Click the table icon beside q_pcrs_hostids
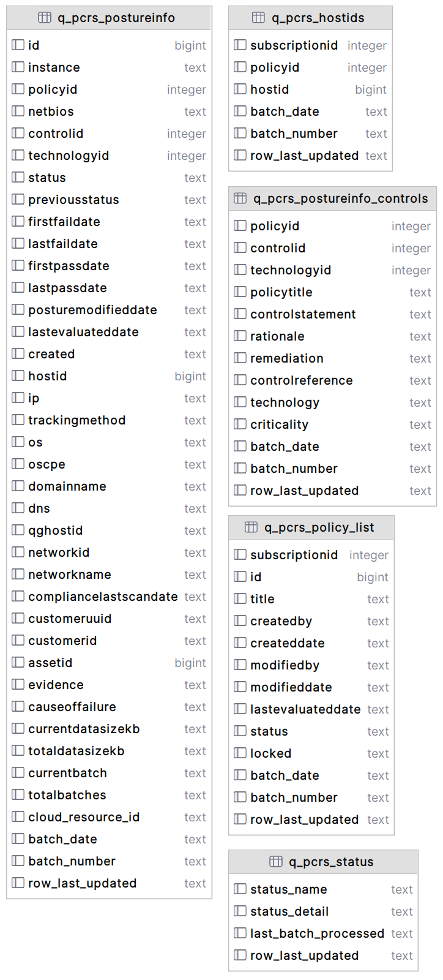443x980 pixels. click(259, 18)
